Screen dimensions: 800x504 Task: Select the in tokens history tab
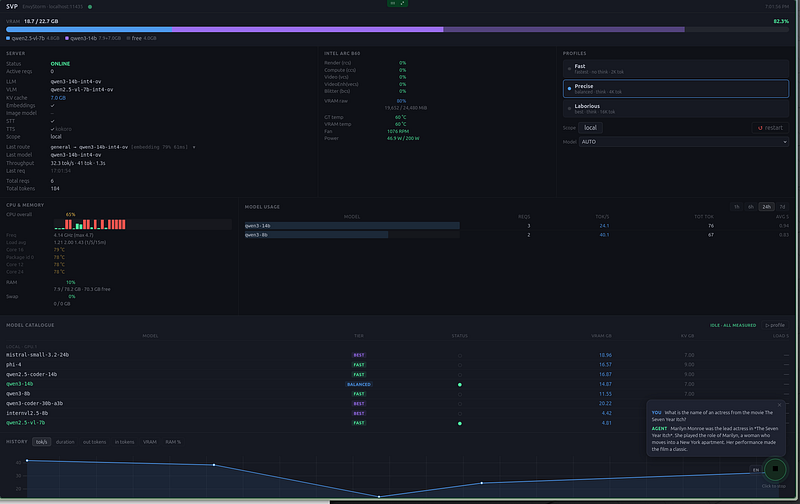(124, 442)
